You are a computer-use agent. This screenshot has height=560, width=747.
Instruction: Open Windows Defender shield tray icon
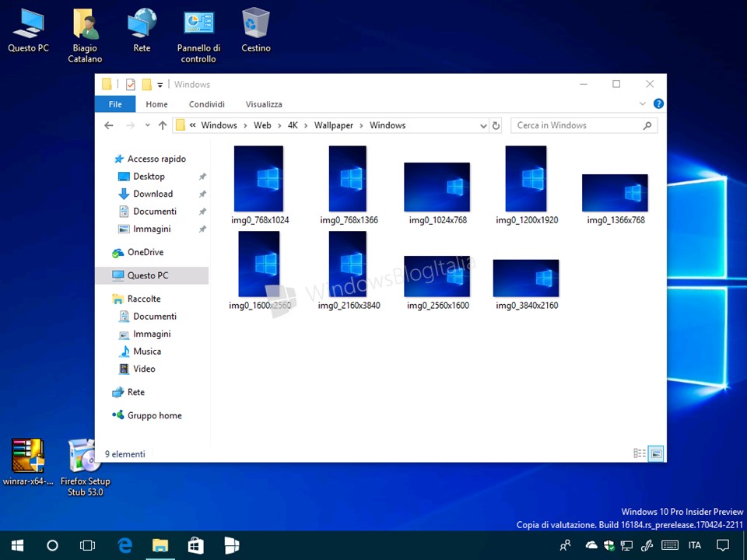[x=608, y=545]
